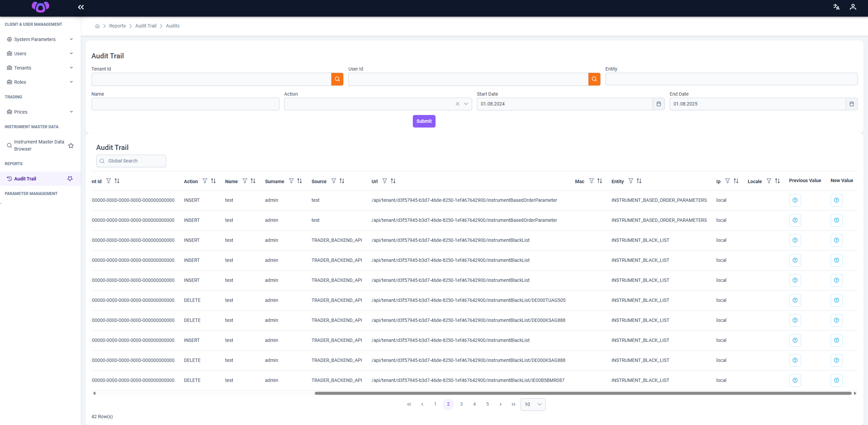Click the Submit button
Image resolution: width=868 pixels, height=425 pixels.
tap(424, 121)
